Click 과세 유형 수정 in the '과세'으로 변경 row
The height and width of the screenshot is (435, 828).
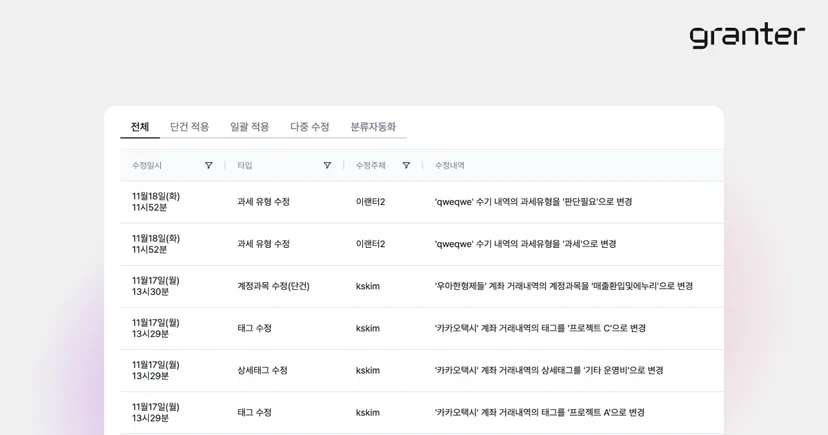pos(264,244)
